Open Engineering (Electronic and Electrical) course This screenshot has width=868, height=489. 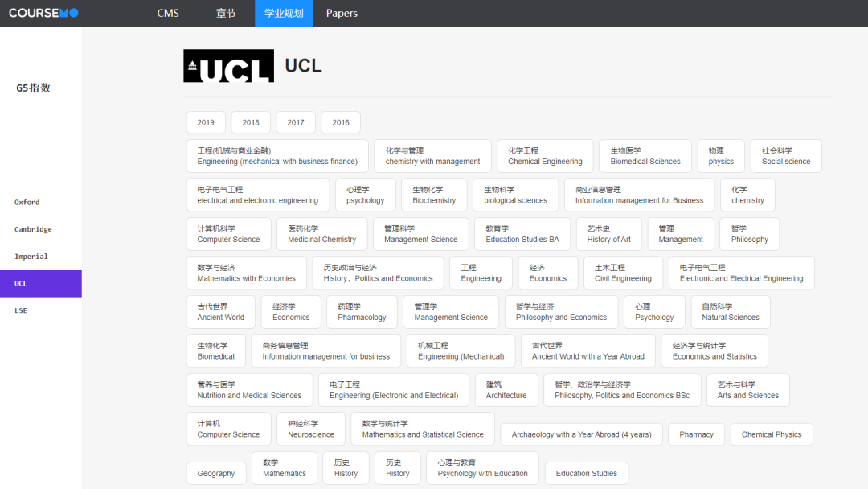394,390
